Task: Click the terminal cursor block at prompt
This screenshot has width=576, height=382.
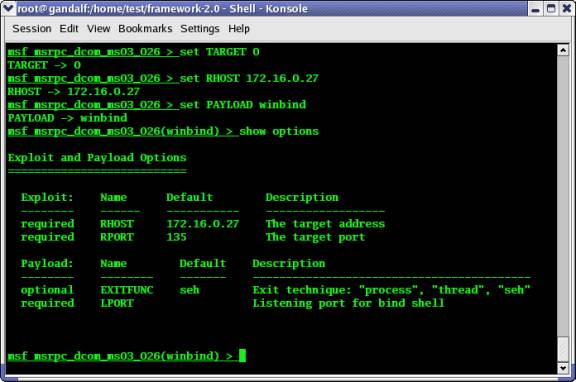Action: coord(242,356)
